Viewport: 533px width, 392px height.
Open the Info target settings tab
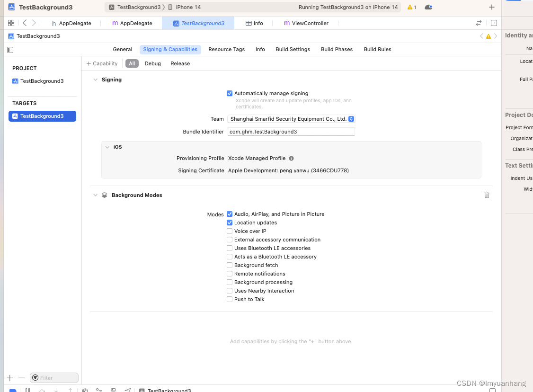tap(260, 49)
